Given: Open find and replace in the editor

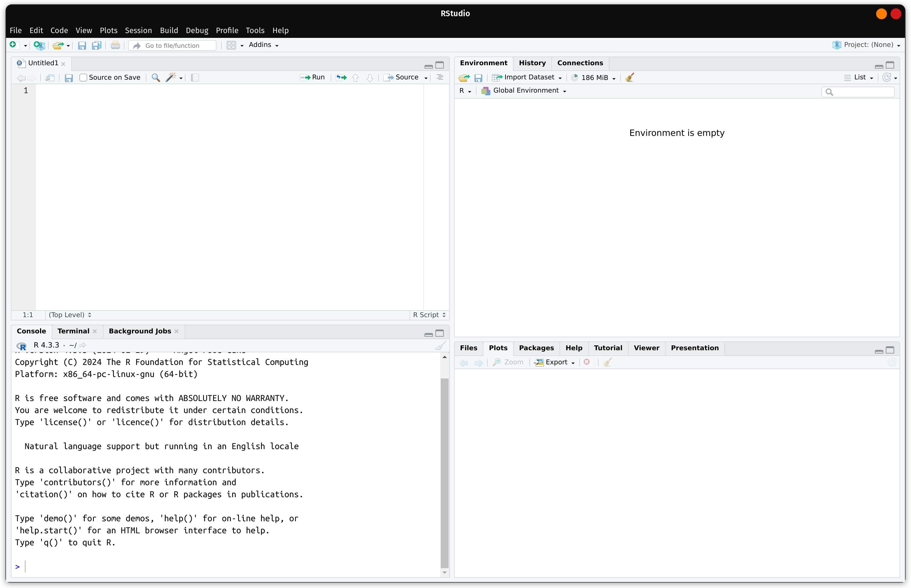Looking at the screenshot, I should [155, 78].
